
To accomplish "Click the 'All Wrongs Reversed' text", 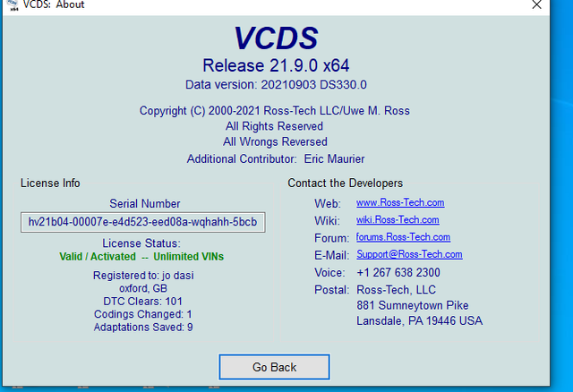I will pos(275,141).
